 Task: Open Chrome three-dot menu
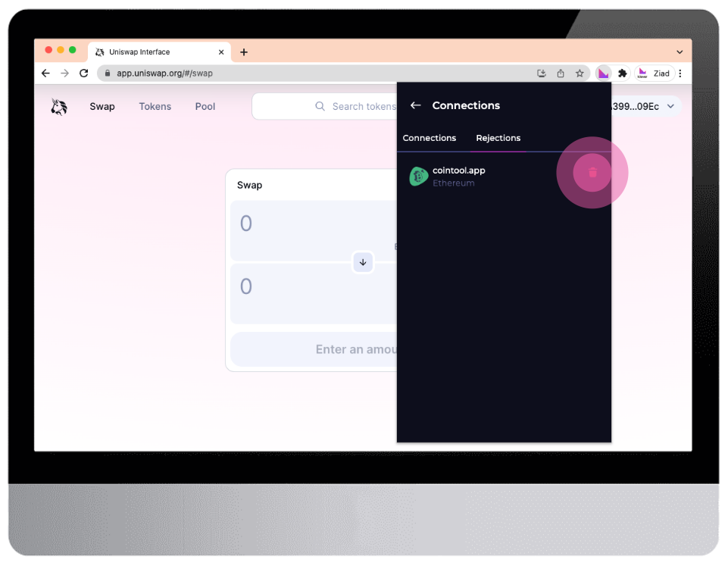click(680, 73)
